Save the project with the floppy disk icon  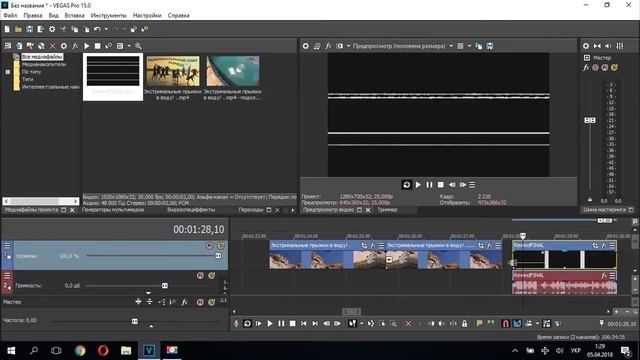(29, 29)
